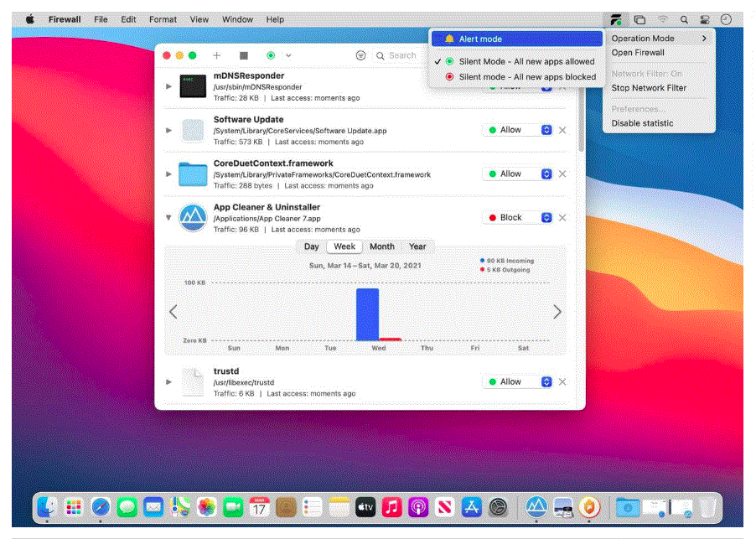Open Podcasts from the Dock
Screen dimensions: 756x539
[418, 507]
